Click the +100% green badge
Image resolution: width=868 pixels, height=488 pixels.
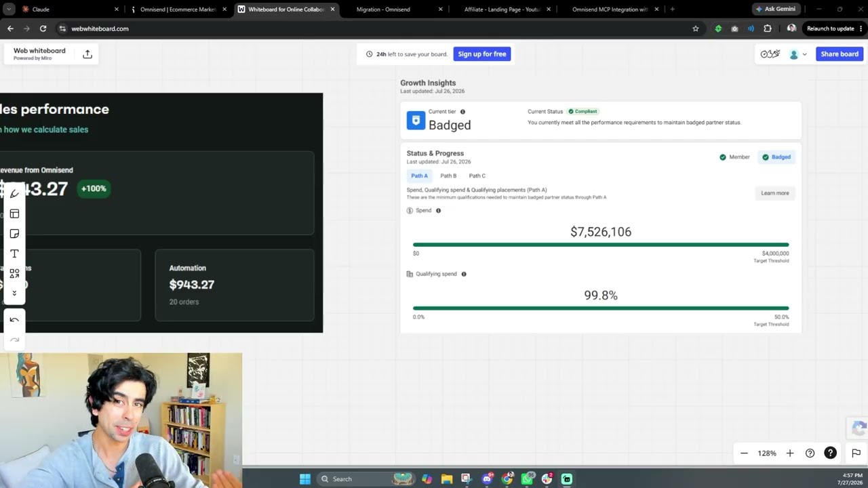[94, 188]
